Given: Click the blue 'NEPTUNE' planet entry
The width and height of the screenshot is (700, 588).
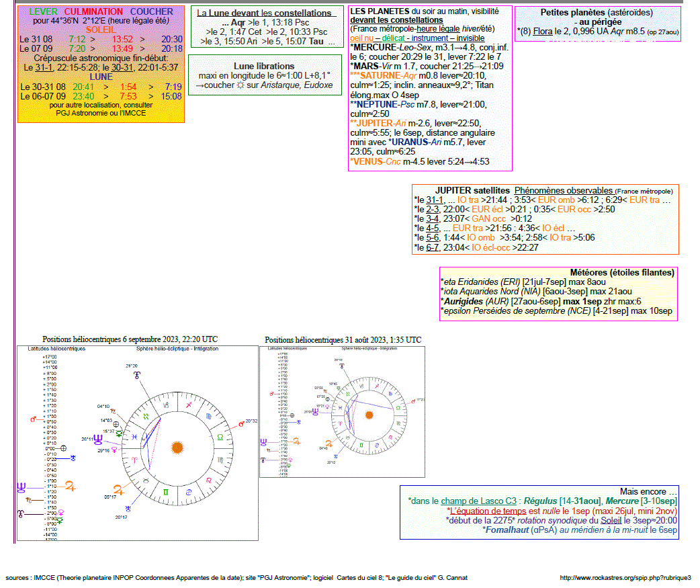Looking at the screenshot, I should tap(377, 104).
